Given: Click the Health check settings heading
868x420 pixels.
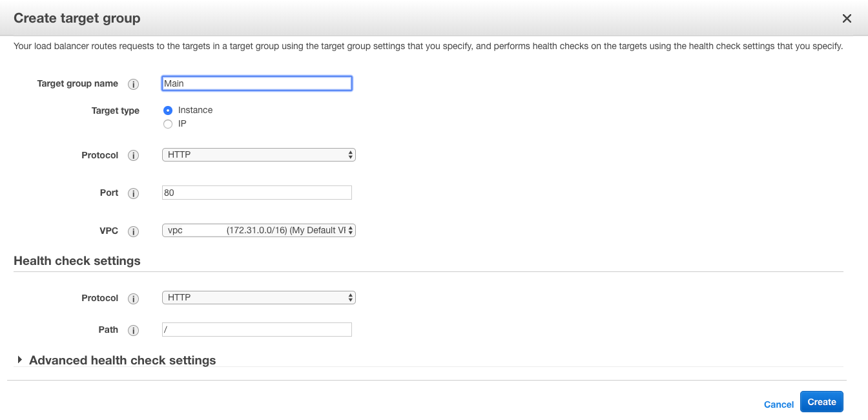Looking at the screenshot, I should [x=77, y=261].
